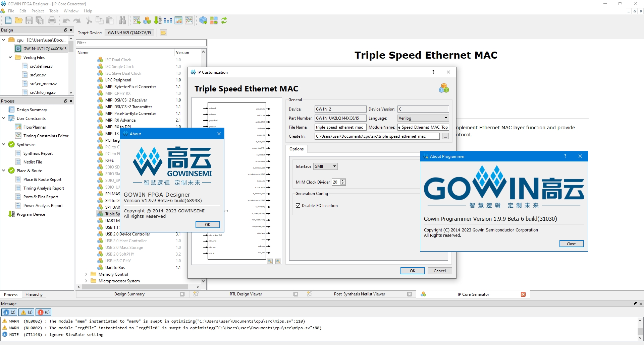Collapse the User Constraints process node
Screen dimensions: 644x345
coord(4,118)
